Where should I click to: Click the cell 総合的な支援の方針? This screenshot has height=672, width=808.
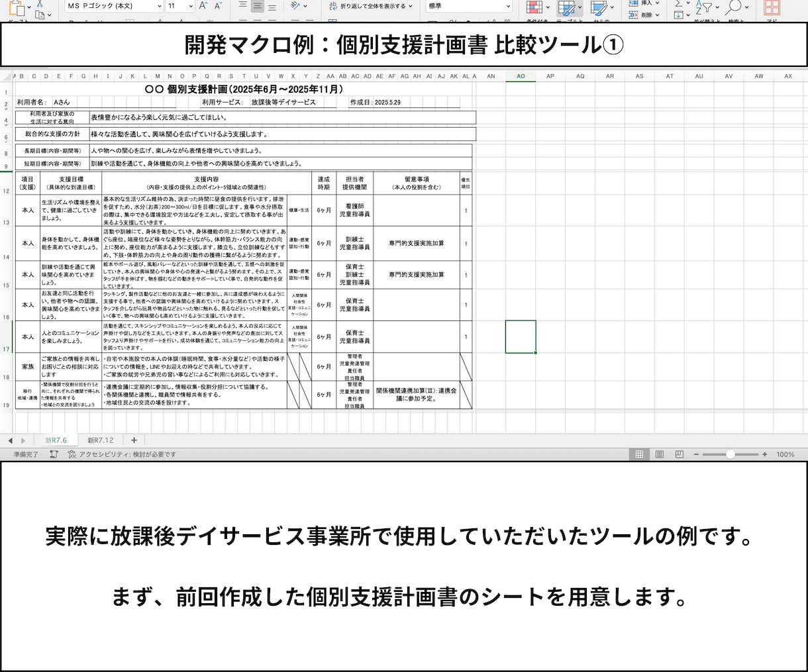point(52,134)
